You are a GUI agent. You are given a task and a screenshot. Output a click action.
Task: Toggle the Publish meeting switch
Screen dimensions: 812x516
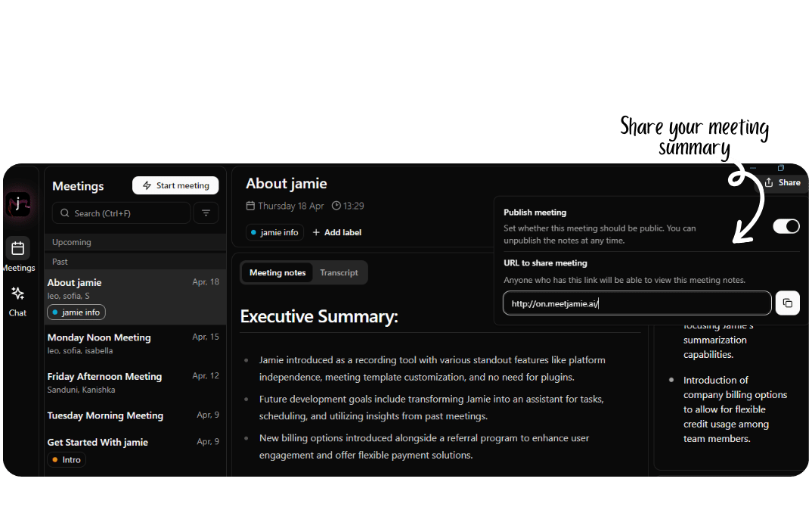[x=786, y=226]
